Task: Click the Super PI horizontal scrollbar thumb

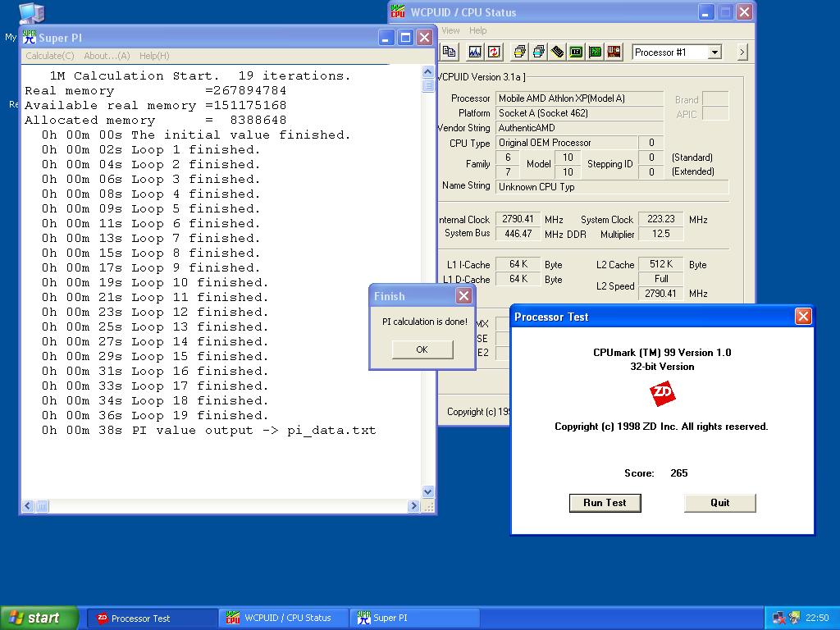Action: [42, 505]
